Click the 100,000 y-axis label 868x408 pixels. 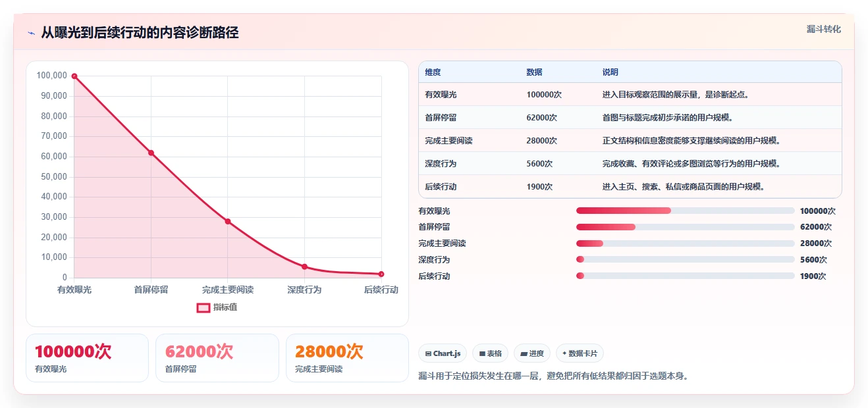click(x=52, y=76)
